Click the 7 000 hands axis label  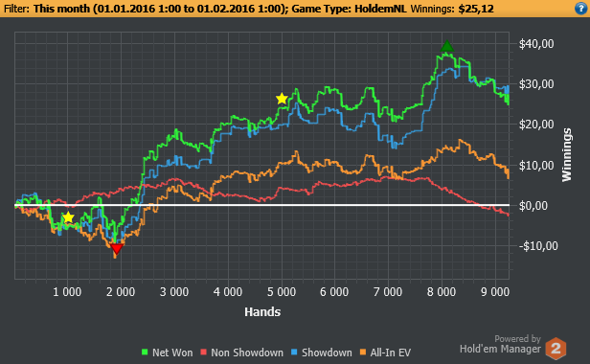click(388, 292)
